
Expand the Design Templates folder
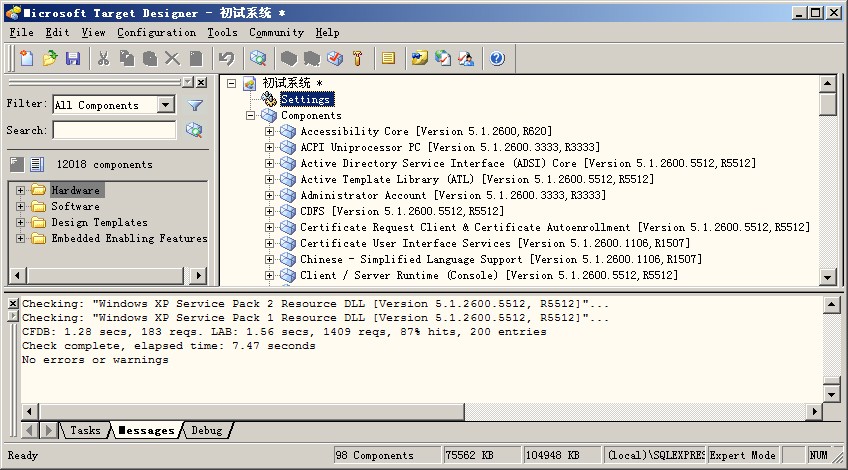click(x=21, y=222)
